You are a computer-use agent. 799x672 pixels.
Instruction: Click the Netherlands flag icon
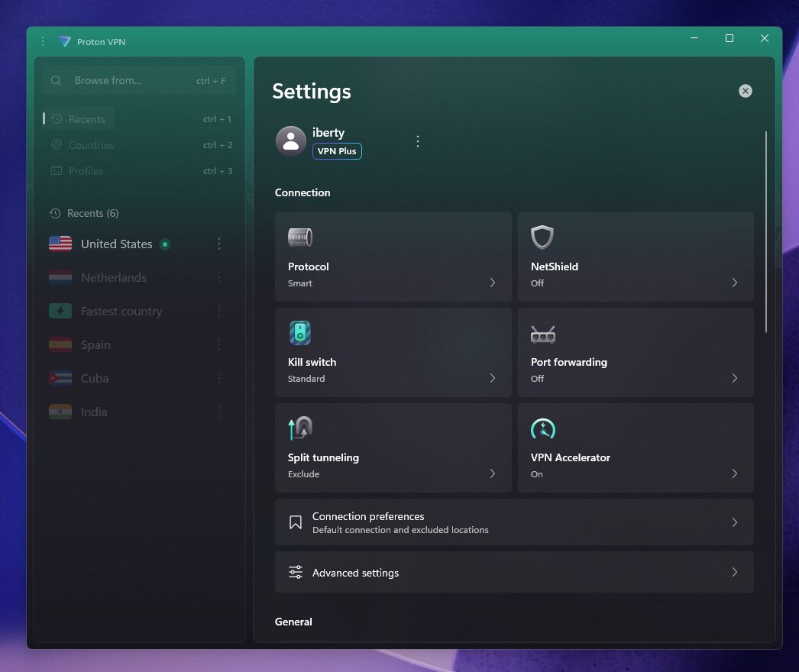tap(60, 278)
